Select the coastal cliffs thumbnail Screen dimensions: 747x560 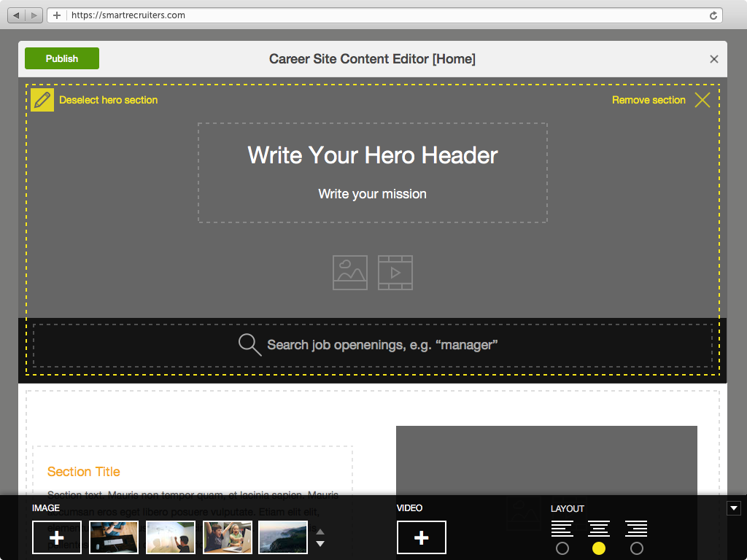(x=283, y=537)
